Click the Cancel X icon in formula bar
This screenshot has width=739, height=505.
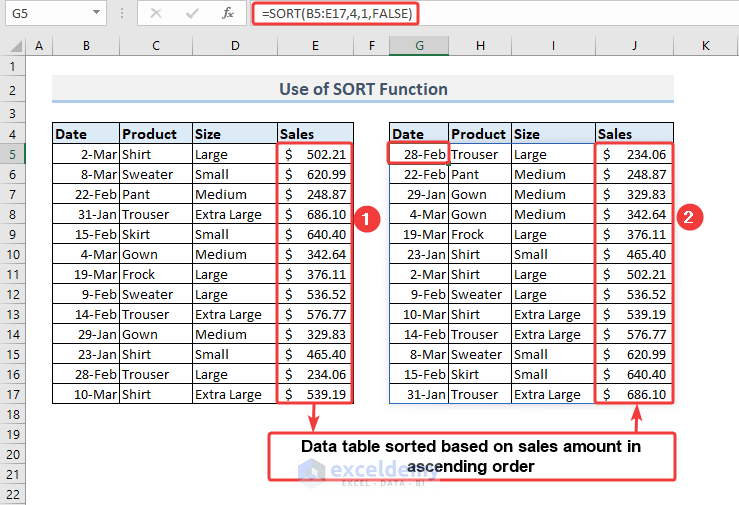[156, 13]
